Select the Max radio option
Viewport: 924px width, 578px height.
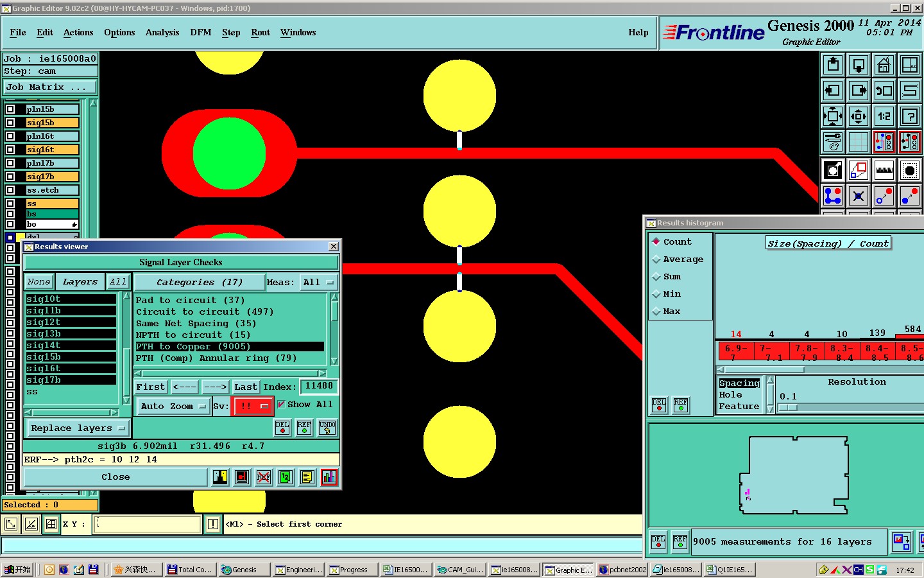656,311
